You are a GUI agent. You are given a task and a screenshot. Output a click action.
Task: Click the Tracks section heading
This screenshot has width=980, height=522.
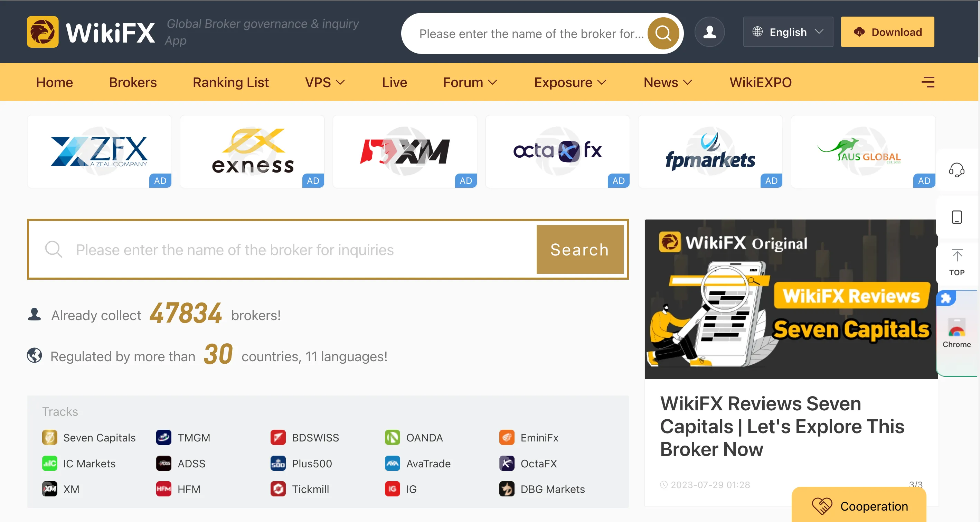[x=60, y=411]
